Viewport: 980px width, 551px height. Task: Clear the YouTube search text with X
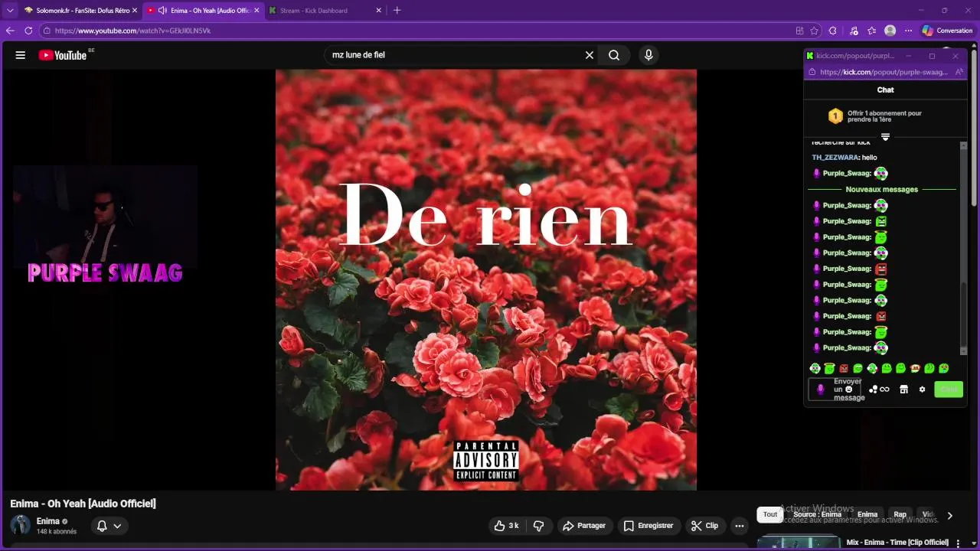[x=590, y=55]
